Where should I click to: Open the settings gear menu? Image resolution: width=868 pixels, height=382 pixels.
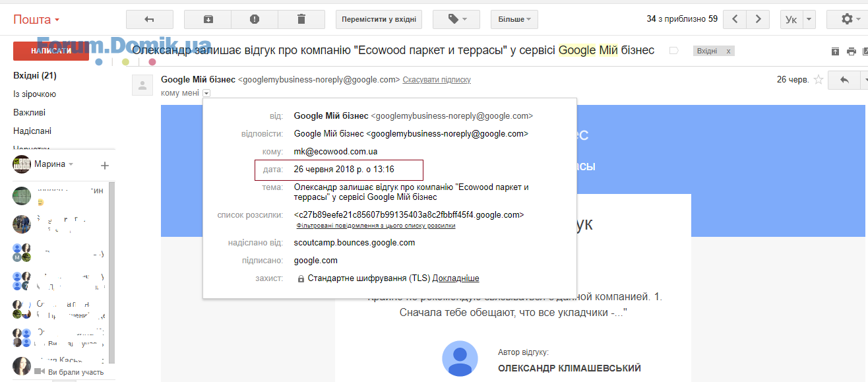[x=851, y=19]
